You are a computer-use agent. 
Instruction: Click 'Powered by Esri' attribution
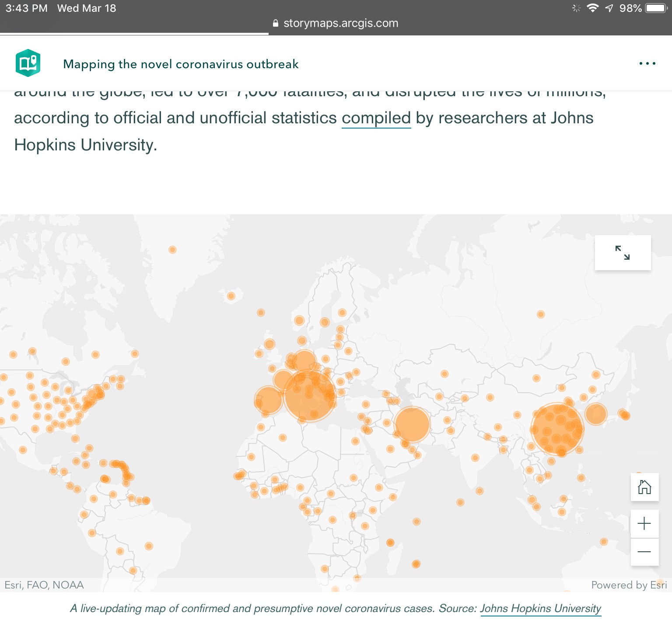pyautogui.click(x=629, y=585)
